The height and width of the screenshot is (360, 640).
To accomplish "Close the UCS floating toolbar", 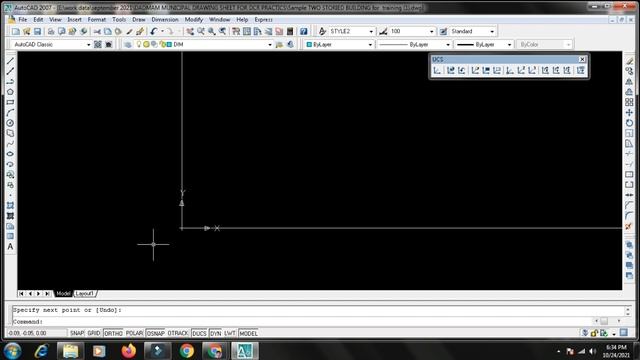I will pyautogui.click(x=582, y=60).
